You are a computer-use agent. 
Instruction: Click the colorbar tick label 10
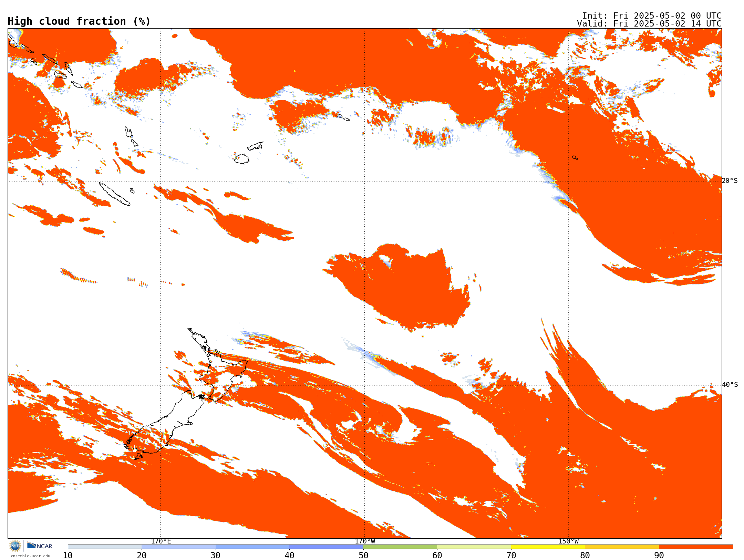pos(68,556)
